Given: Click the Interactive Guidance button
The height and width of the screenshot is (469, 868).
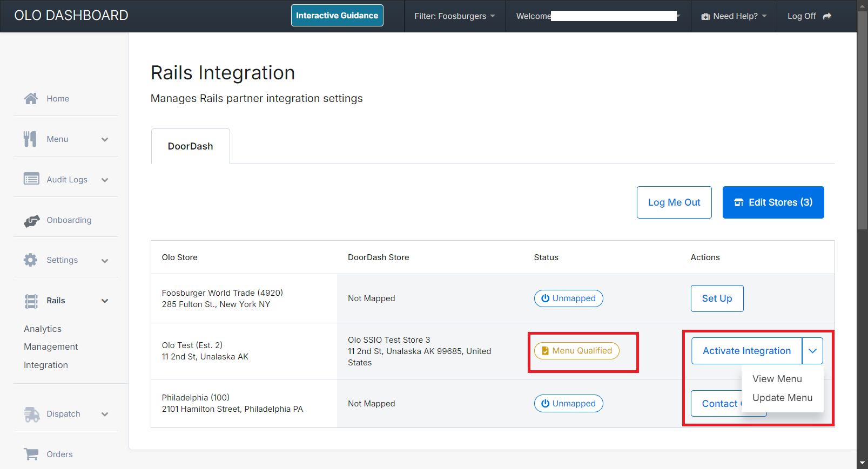Looking at the screenshot, I should pyautogui.click(x=337, y=16).
